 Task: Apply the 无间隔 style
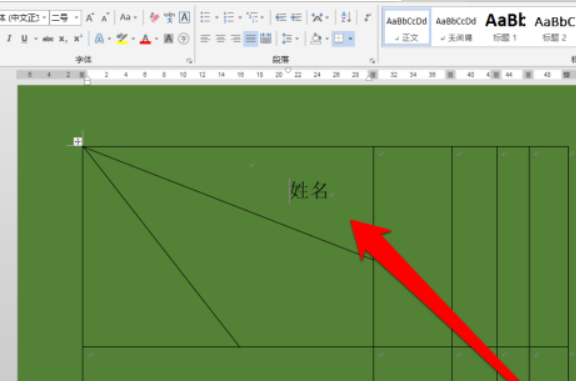[456, 28]
